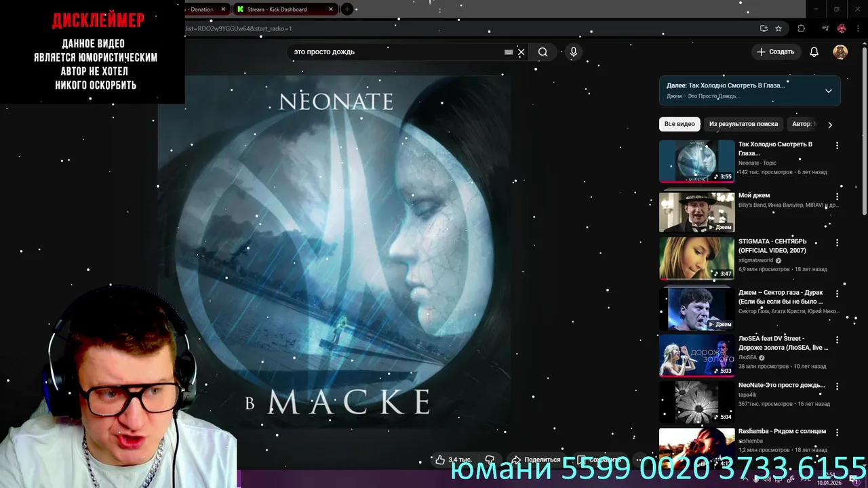
Task: Open the Джем Сектор газа mix thumbnail
Action: click(697, 309)
